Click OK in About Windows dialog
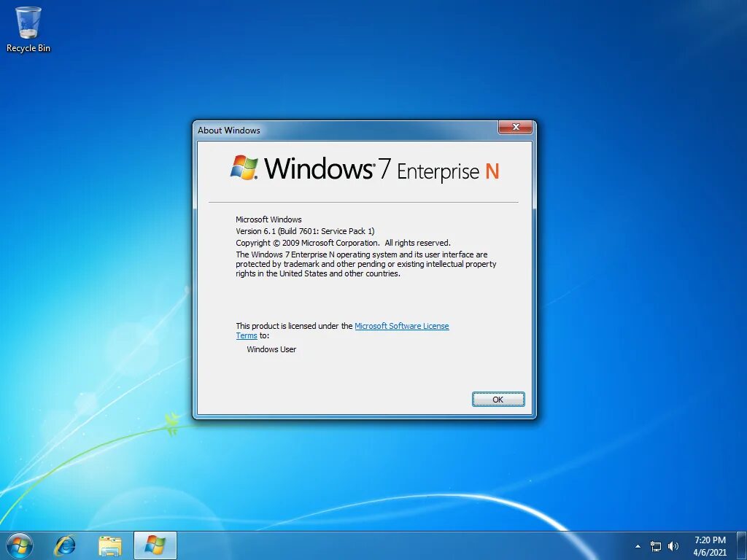747x560 pixels. tap(498, 400)
